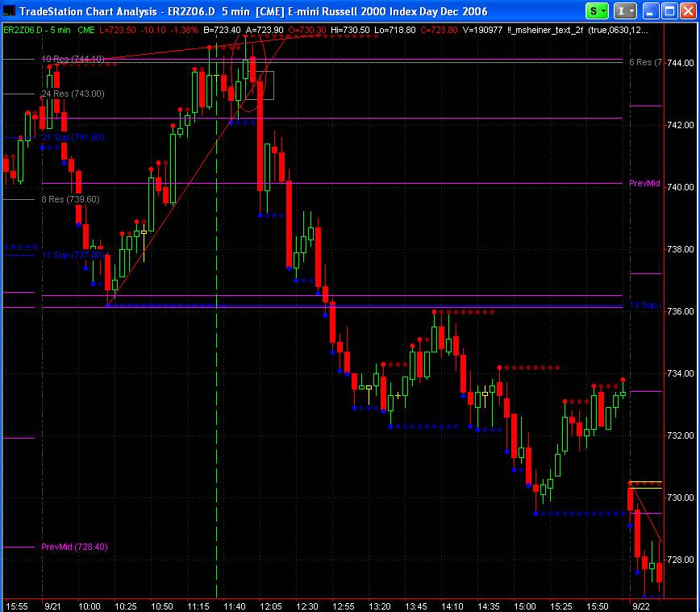Click the C=723.80 close value
This screenshot has height=612, width=700.
(439, 31)
